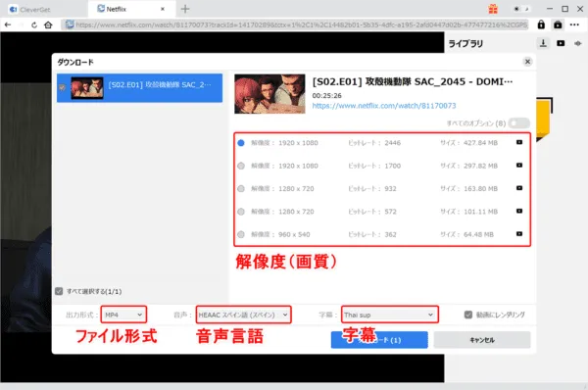Reload the page with the refresh icon
588x390 pixels.
[x=34, y=25]
